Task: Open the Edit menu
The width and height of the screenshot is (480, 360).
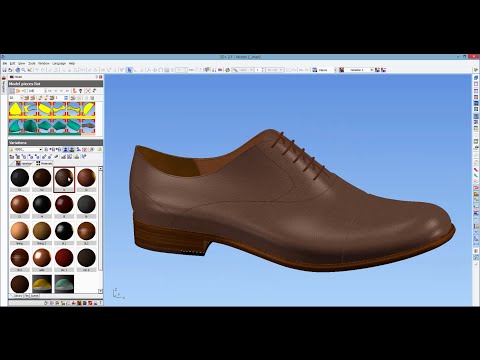Action: (x=12, y=63)
